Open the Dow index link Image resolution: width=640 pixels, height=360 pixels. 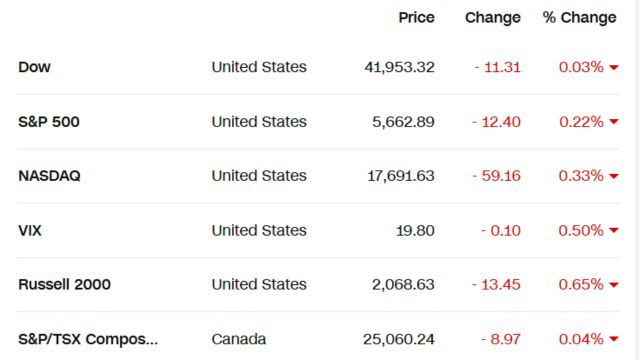34,67
